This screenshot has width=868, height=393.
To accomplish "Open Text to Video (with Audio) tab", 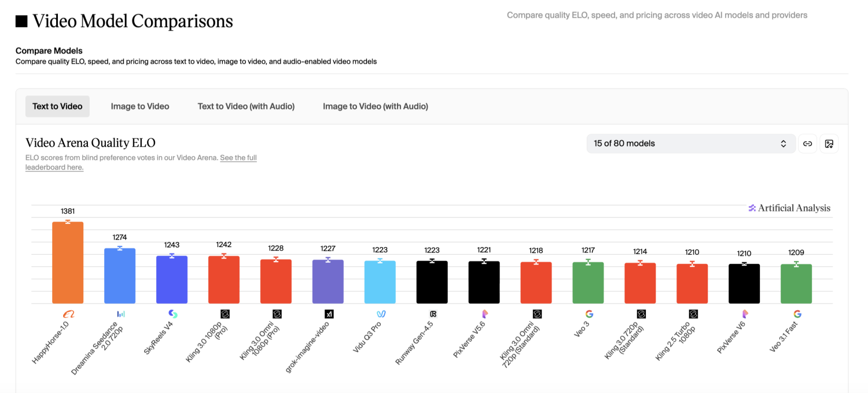I will coord(246,106).
